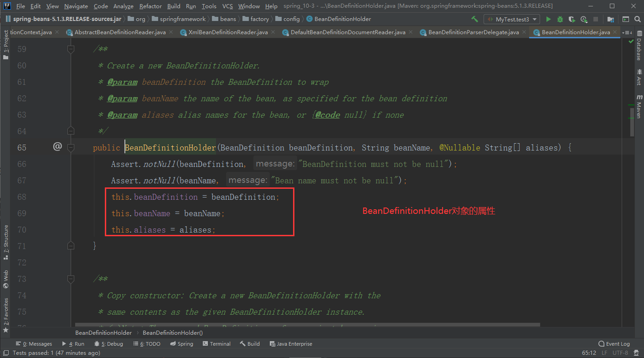The height and width of the screenshot is (358, 644).
Task: Open the Favorites tool window
Action: click(x=5, y=315)
